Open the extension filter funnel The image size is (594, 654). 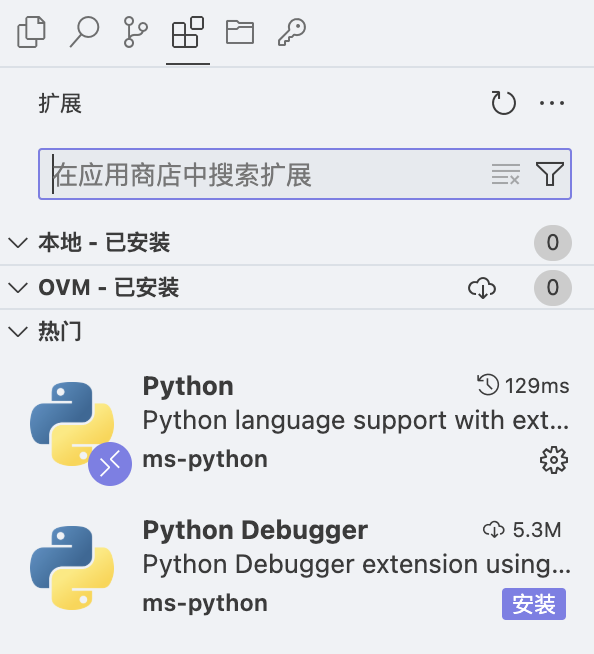(x=550, y=174)
